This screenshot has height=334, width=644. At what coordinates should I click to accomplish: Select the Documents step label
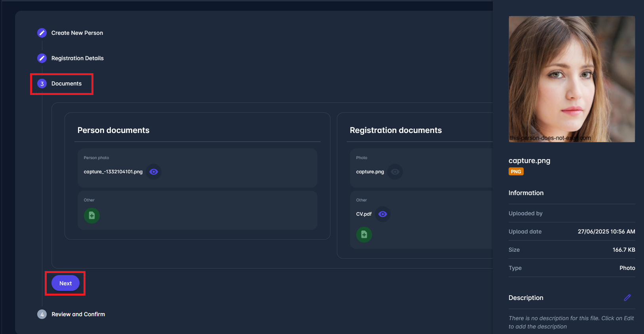click(x=66, y=83)
